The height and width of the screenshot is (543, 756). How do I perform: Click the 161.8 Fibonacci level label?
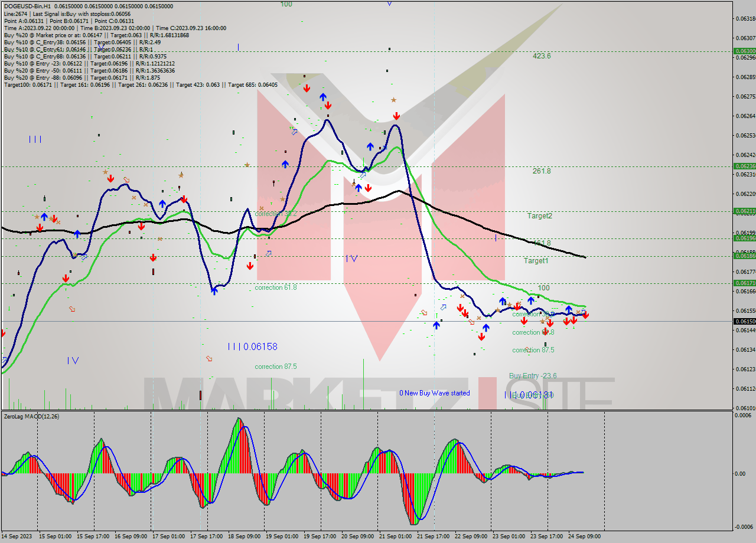point(542,243)
